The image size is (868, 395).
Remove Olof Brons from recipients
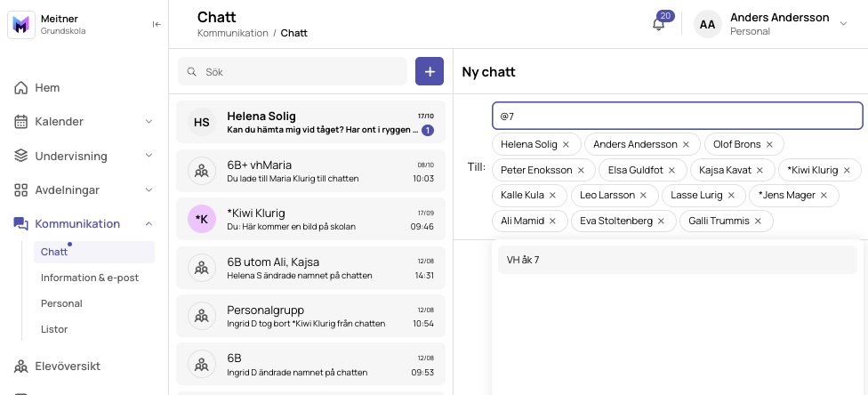click(x=769, y=144)
